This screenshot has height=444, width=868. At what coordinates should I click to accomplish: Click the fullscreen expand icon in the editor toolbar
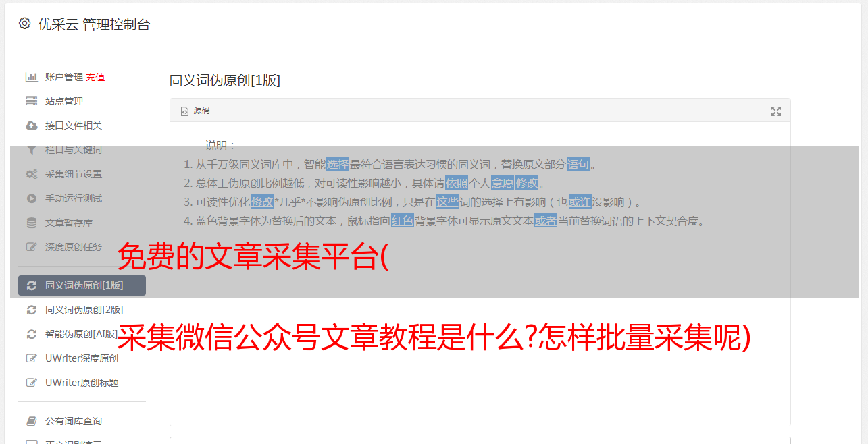click(776, 111)
